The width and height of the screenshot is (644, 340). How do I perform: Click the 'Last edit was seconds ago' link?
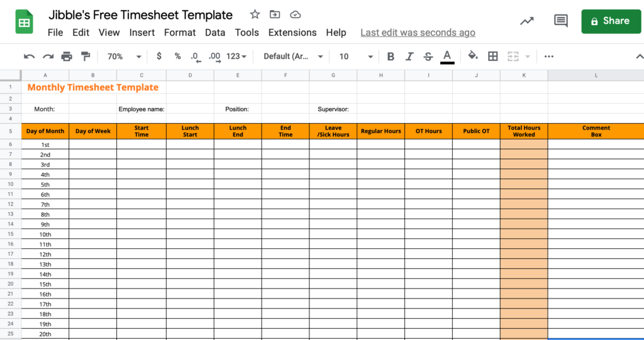coord(418,33)
